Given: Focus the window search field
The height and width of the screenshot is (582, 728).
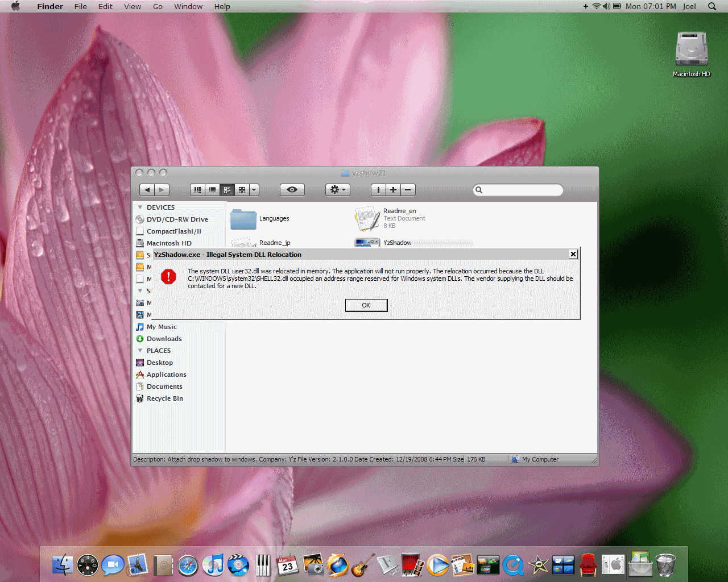Looking at the screenshot, I should tap(518, 190).
